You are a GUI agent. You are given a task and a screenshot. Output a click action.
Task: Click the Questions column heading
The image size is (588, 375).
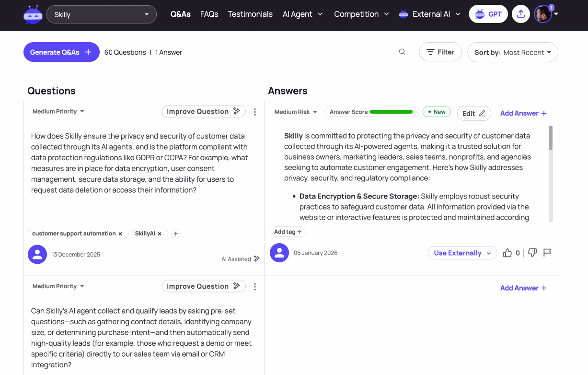[51, 91]
